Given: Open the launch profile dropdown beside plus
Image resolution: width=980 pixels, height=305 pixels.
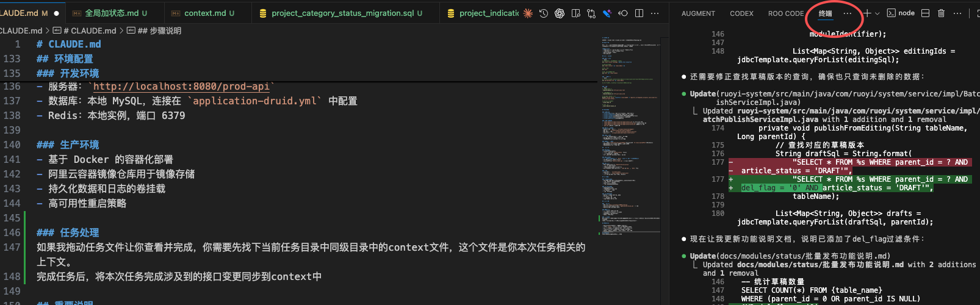Looking at the screenshot, I should pyautogui.click(x=877, y=13).
